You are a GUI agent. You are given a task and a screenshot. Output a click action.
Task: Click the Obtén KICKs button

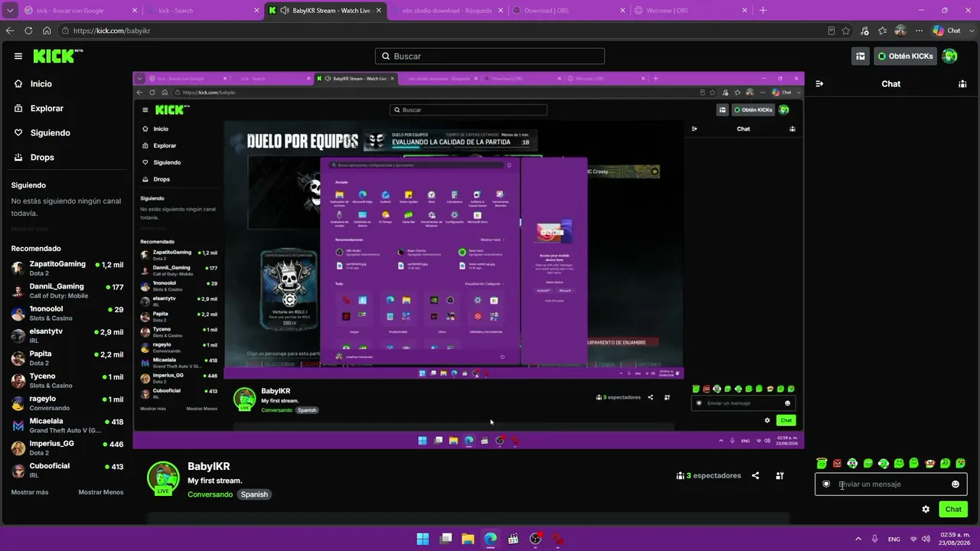click(905, 56)
